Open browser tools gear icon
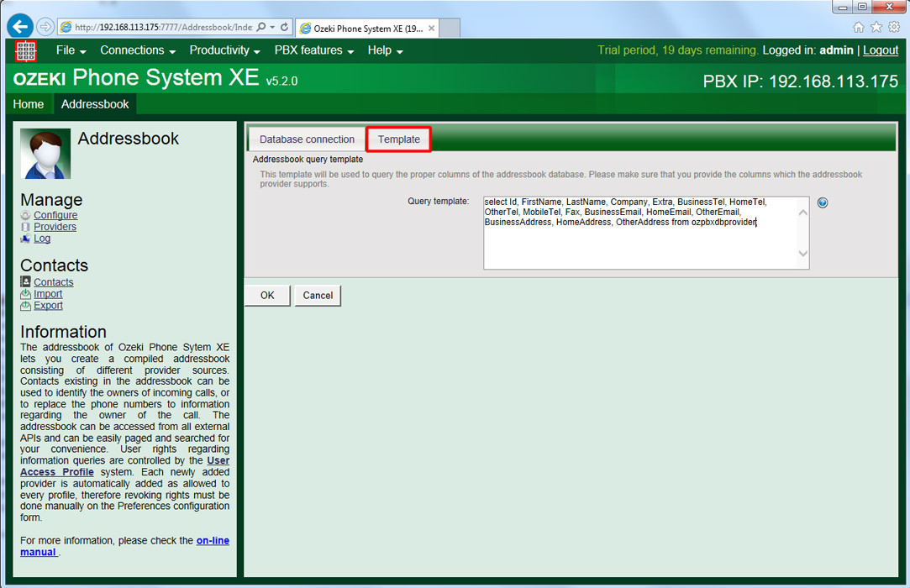910x588 pixels. 894,27
